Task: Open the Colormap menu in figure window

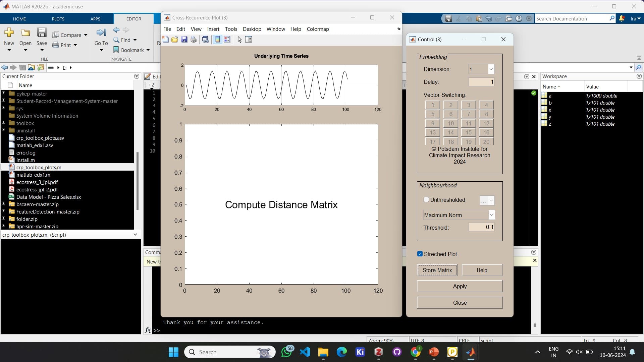Action: (318, 29)
